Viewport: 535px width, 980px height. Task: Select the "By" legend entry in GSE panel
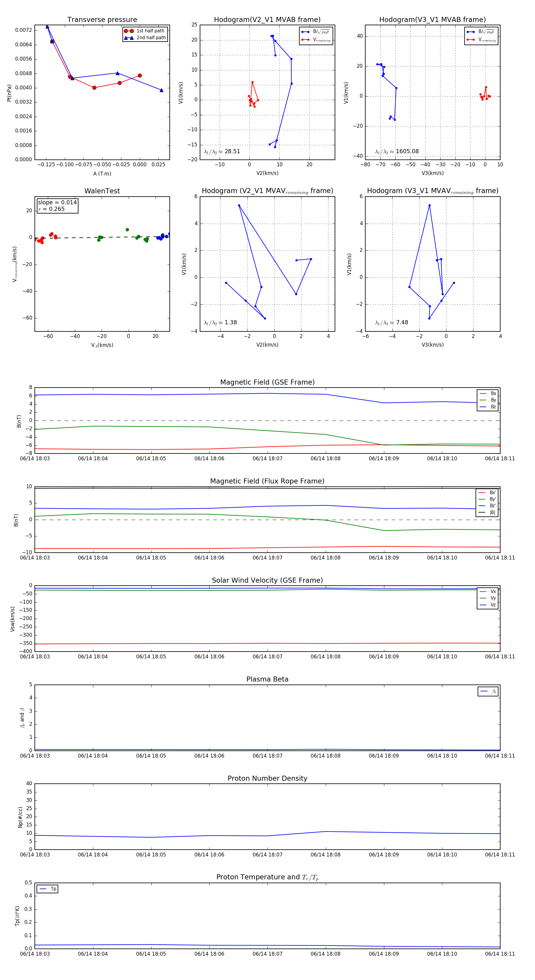[x=488, y=400]
